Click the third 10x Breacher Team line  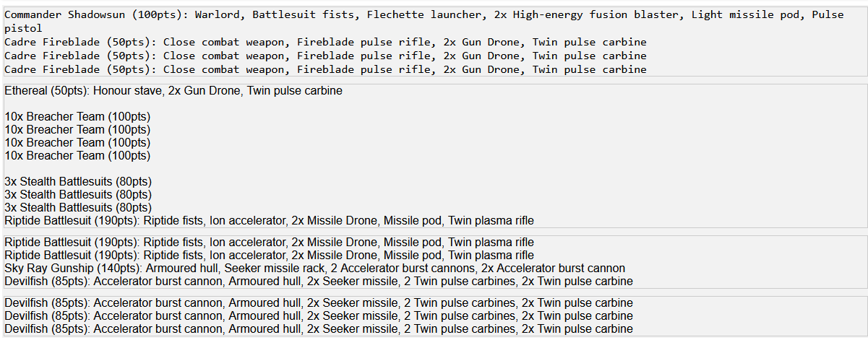click(x=77, y=143)
